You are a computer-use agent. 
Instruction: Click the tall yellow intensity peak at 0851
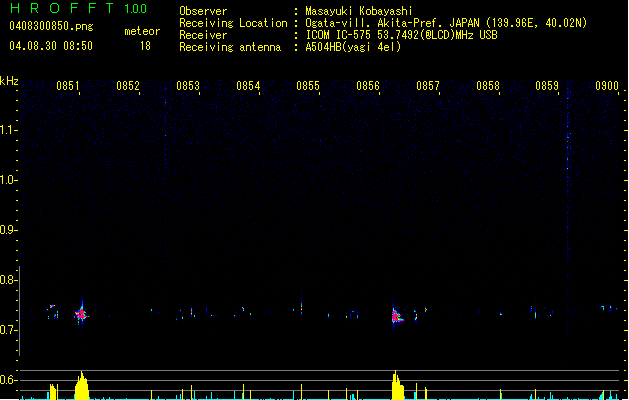(x=82, y=386)
